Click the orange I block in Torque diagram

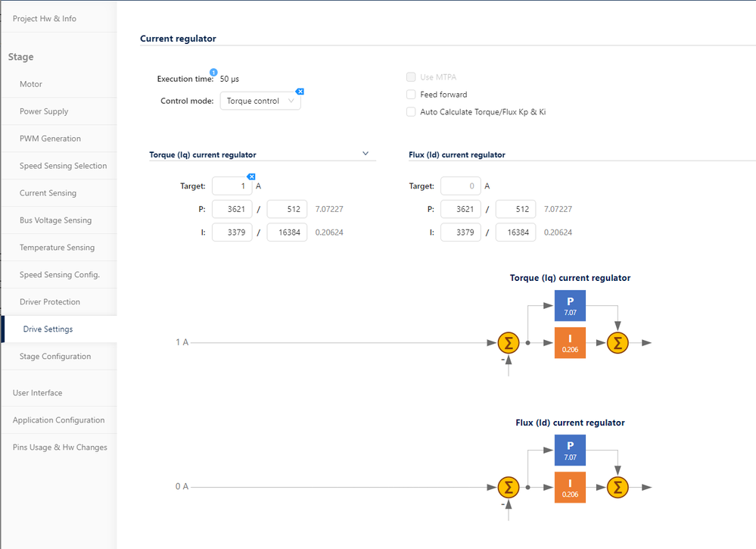click(570, 343)
